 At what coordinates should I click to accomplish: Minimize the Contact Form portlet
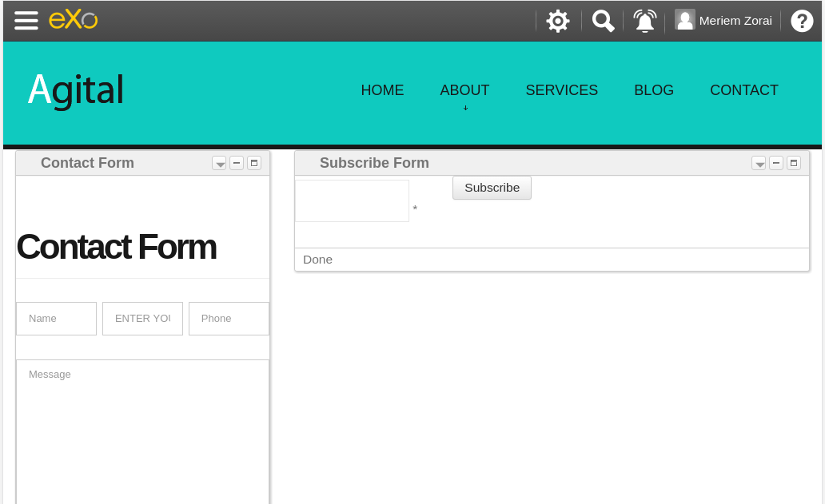[237, 163]
